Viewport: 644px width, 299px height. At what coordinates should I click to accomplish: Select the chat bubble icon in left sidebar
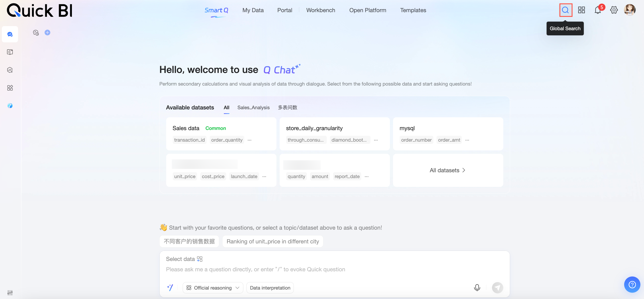[x=10, y=34]
